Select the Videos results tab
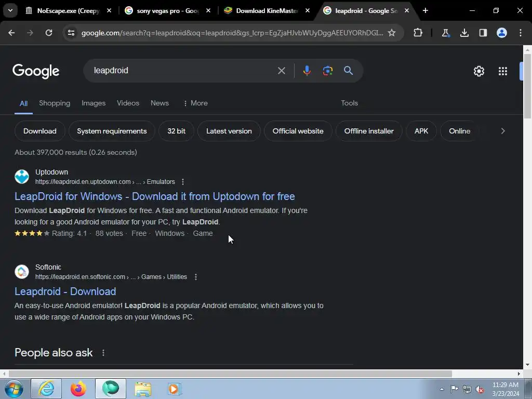 128,103
